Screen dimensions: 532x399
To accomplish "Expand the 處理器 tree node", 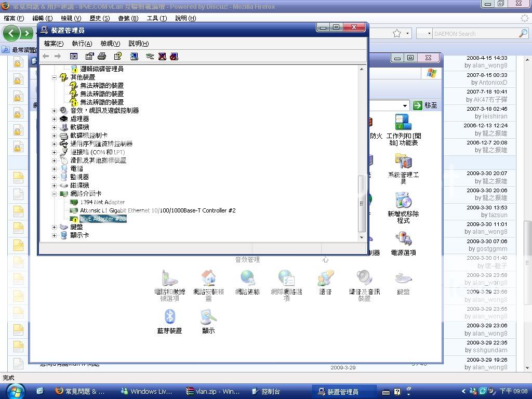I will pyautogui.click(x=55, y=119).
